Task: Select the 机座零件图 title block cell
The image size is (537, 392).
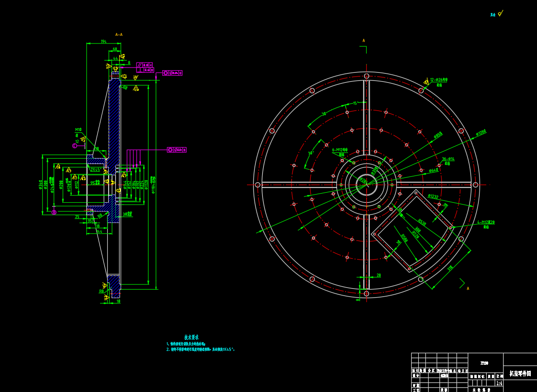Action: click(520, 373)
